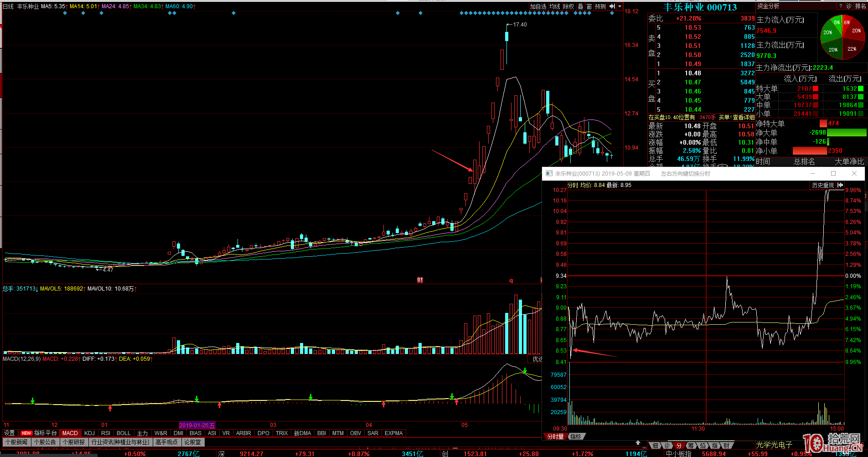This screenshot has height=457, width=868.
Task: Click the replay rewind icon beside 历史重现
Action: (840, 185)
